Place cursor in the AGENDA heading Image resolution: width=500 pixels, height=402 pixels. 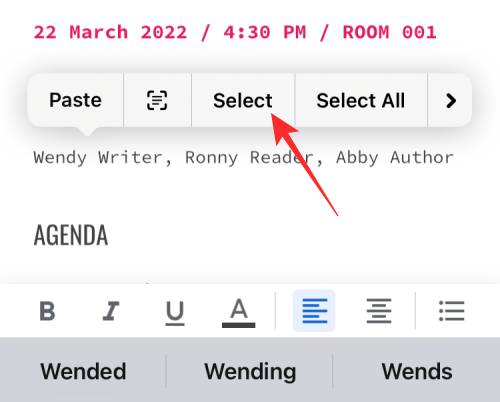click(71, 235)
